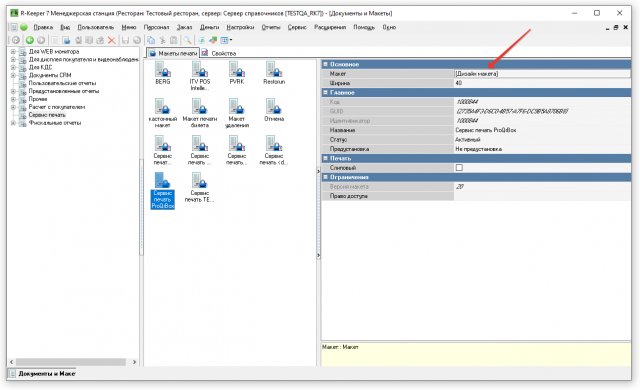Toggle the Слиповый checkbox
The width and height of the screenshot is (640, 390).
click(x=459, y=168)
